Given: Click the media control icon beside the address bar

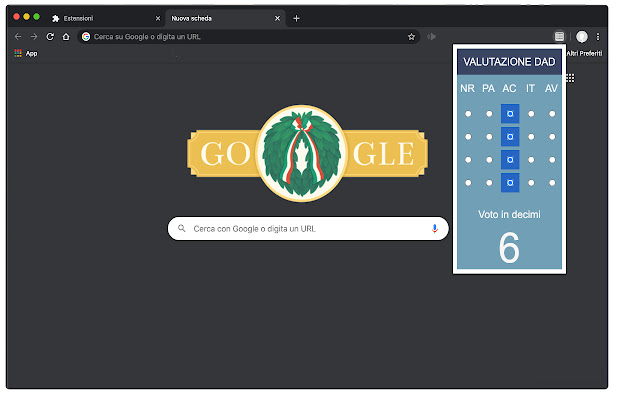Looking at the screenshot, I should 431,37.
